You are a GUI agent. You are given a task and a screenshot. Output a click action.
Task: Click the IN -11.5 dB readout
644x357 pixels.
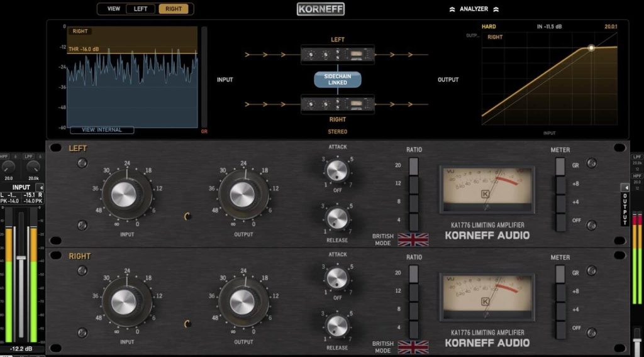[x=550, y=26]
